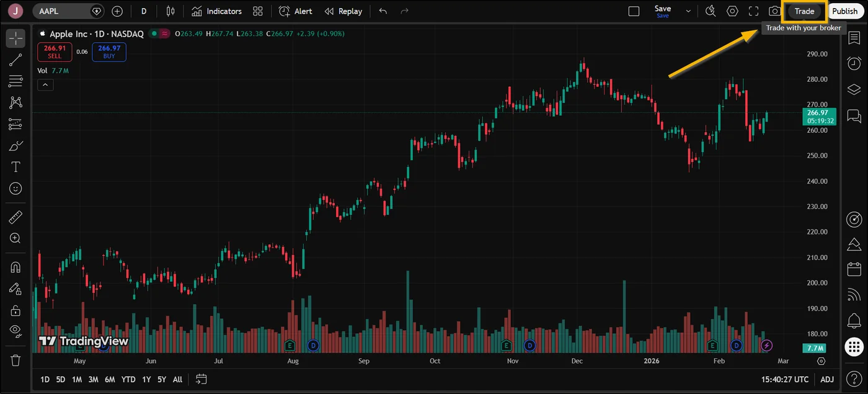Open the go to date calendar icon
The width and height of the screenshot is (868, 394).
(x=201, y=379)
